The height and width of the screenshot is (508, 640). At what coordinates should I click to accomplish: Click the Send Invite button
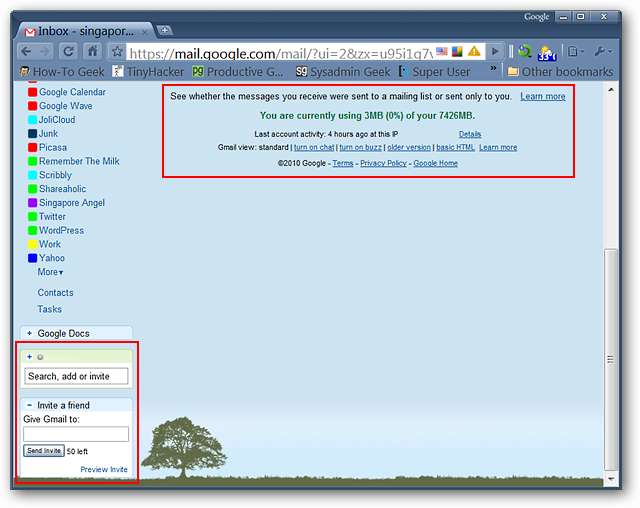44,451
